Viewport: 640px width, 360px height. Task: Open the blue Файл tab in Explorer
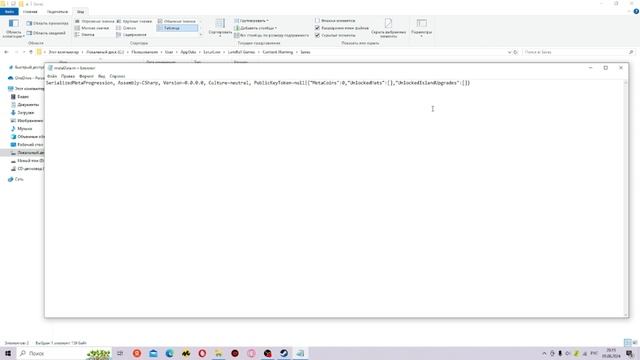[9, 12]
